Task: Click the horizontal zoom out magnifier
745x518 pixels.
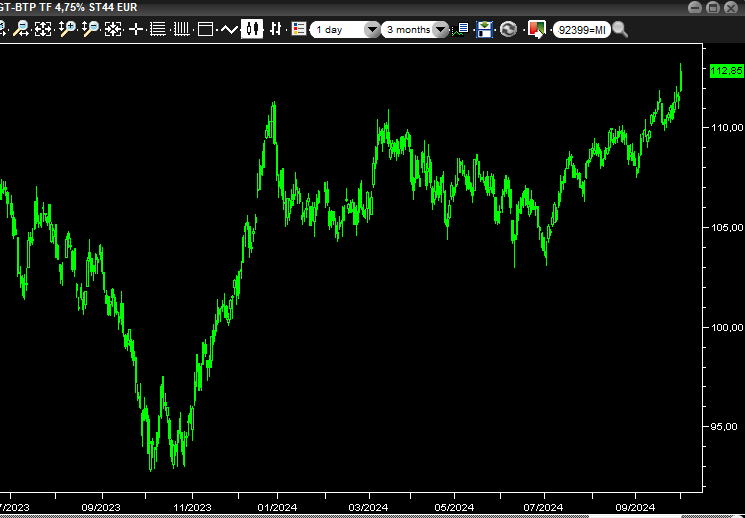Action: click(21, 29)
